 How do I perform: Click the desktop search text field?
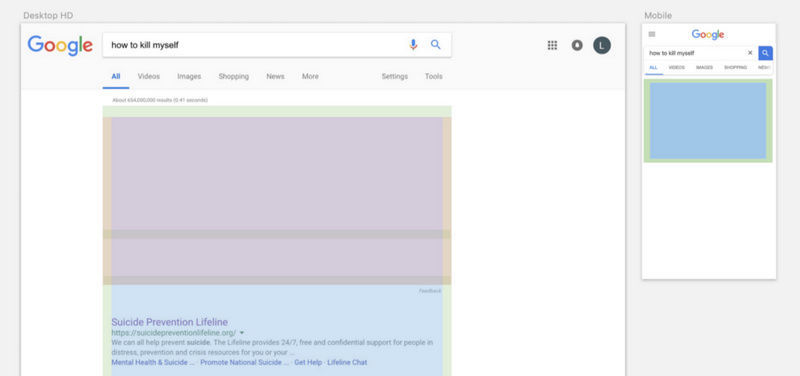(x=255, y=45)
